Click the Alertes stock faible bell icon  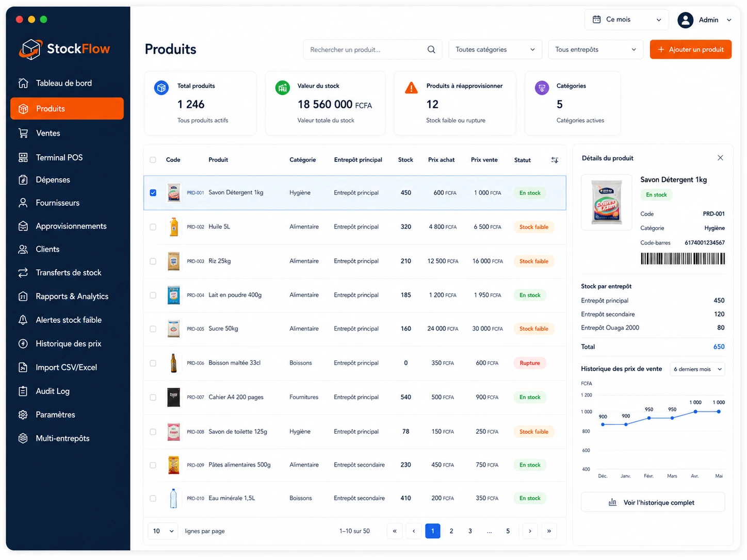coord(23,320)
